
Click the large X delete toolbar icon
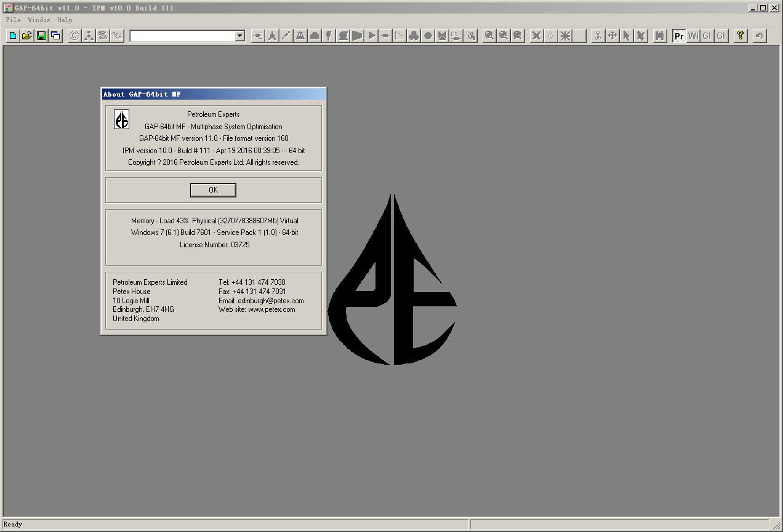pos(537,36)
